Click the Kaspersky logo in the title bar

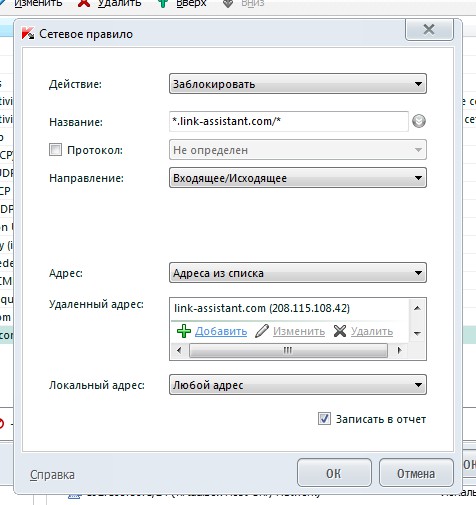pos(28,34)
